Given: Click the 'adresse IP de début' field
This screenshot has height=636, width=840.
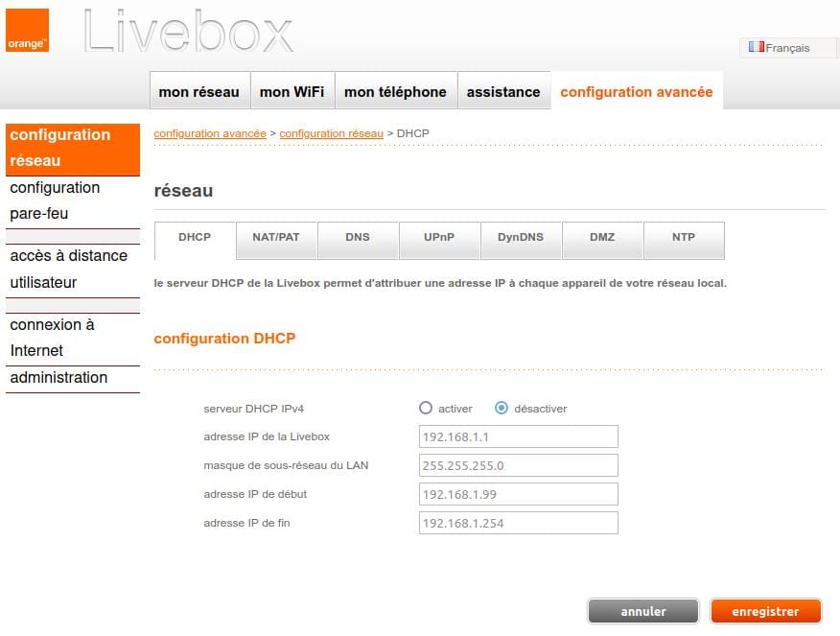Looking at the screenshot, I should (x=519, y=494).
